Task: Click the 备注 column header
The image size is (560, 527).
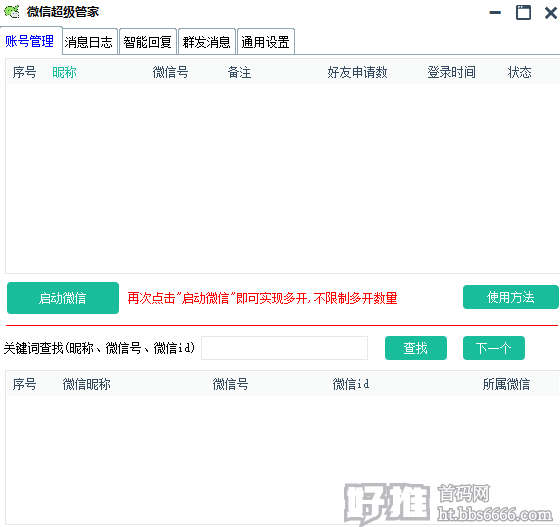Action: click(x=239, y=72)
